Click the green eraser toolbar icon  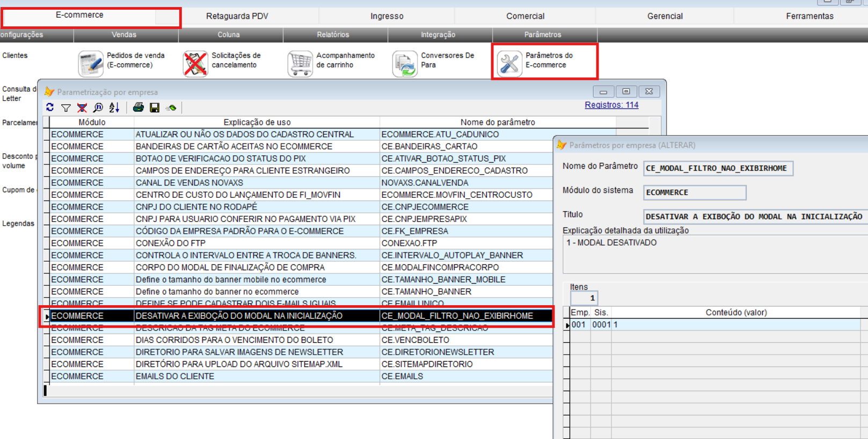point(171,108)
